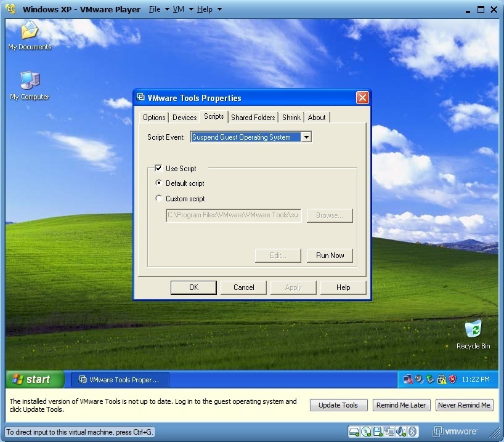Select the Recycle Bin desktop icon

[x=473, y=334]
